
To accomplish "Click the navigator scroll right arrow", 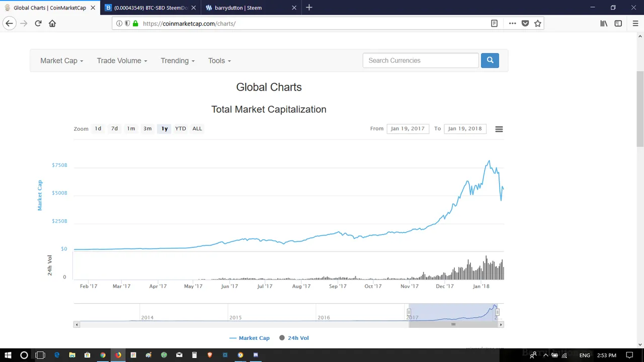I will pos(501,324).
